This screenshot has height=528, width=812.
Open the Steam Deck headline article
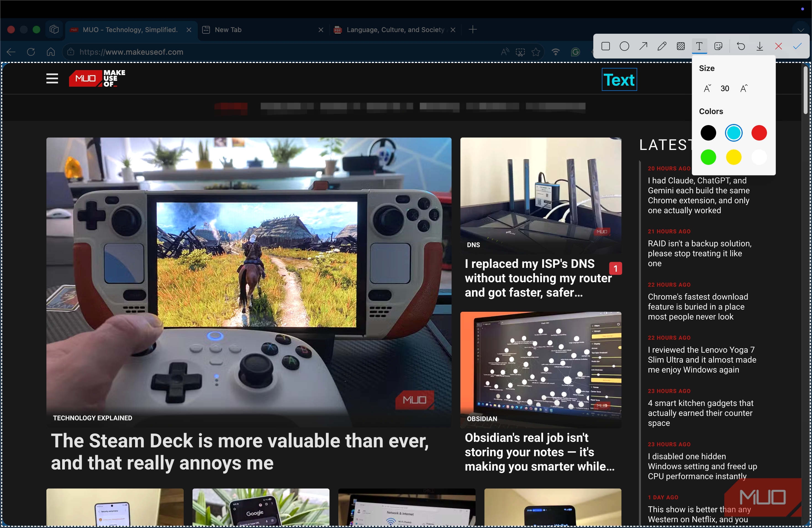tap(240, 452)
